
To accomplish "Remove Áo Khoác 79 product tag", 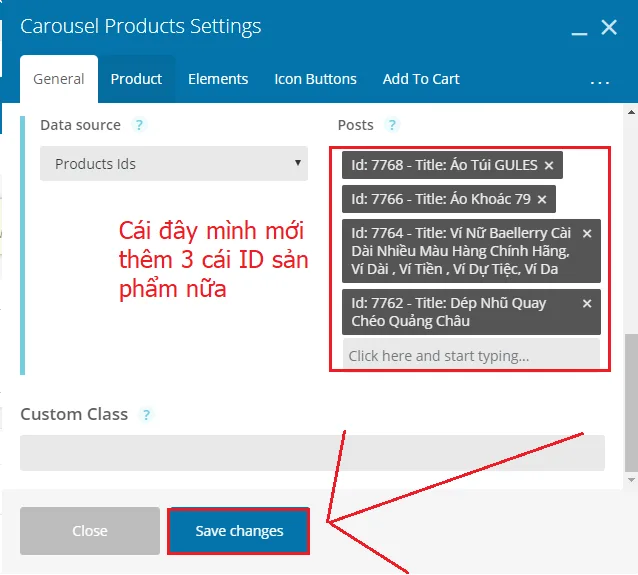I will [x=542, y=199].
